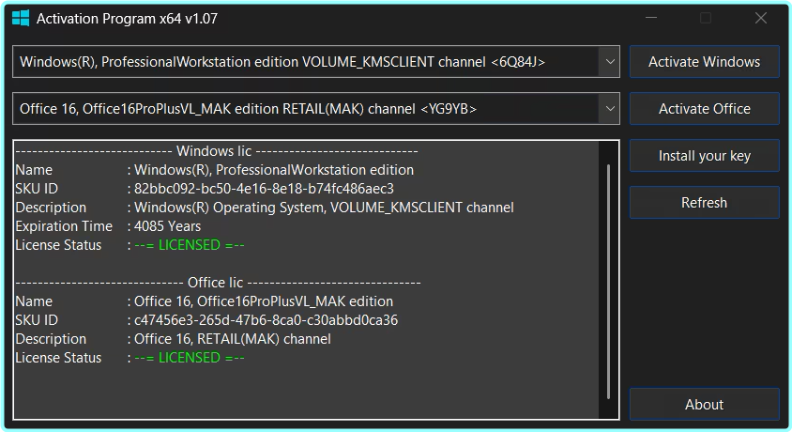Close the Activation Program window
Screen dimensions: 792x432
click(x=761, y=18)
